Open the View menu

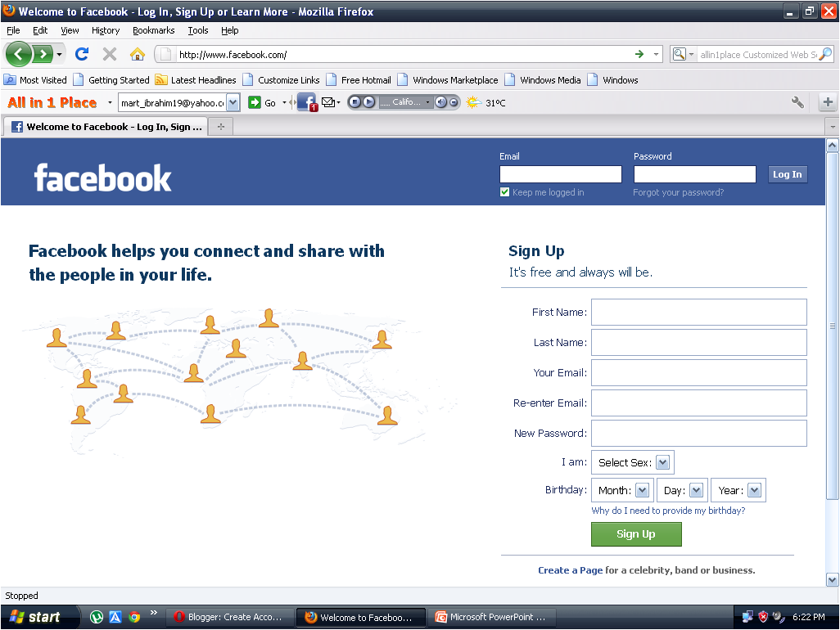click(70, 30)
